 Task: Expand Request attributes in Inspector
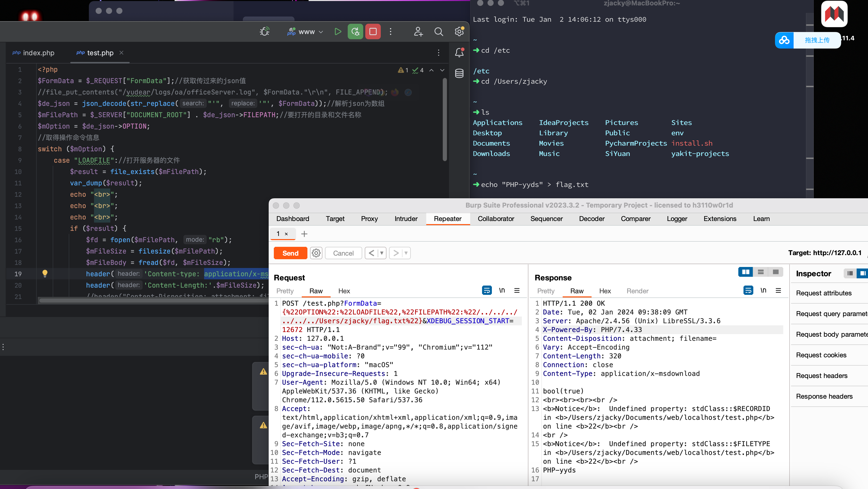[x=824, y=293]
